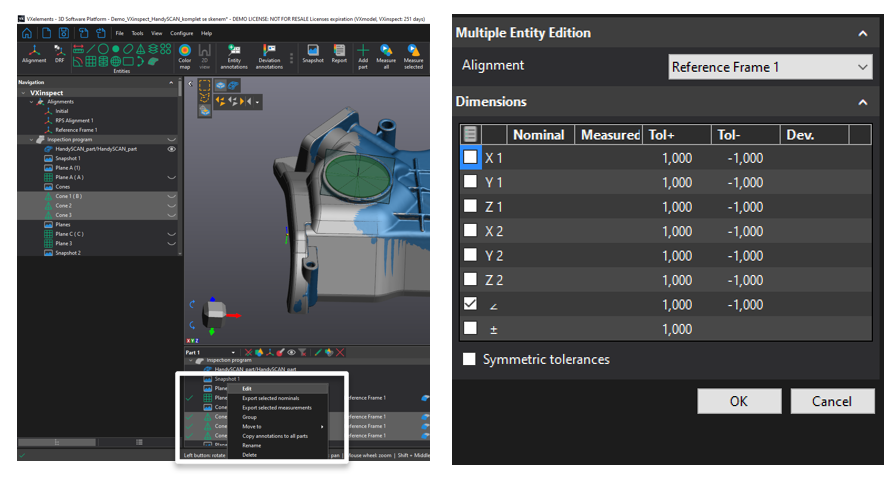Toggle visibility of HandySCAN_part eye icon
Viewport: 884px width, 477px height.
pos(171,149)
